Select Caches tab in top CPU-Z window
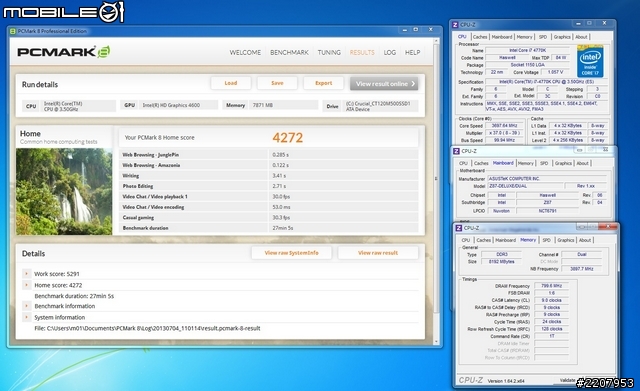 pos(480,37)
